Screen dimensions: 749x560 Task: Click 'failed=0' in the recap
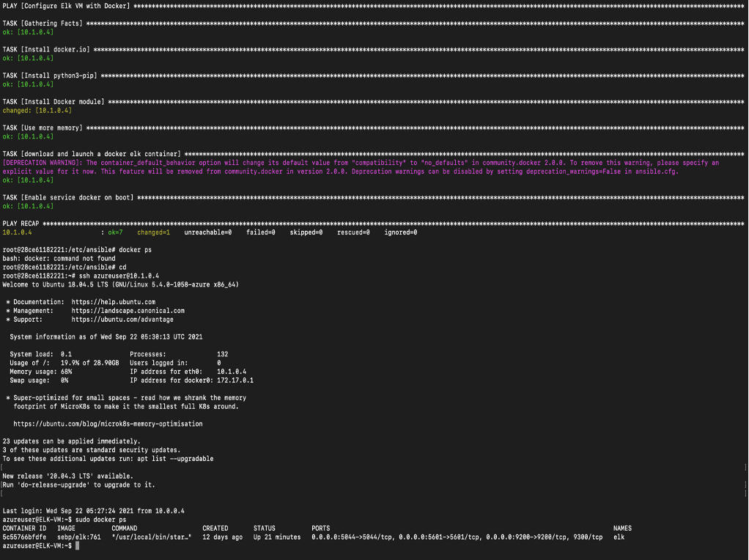[x=261, y=232]
